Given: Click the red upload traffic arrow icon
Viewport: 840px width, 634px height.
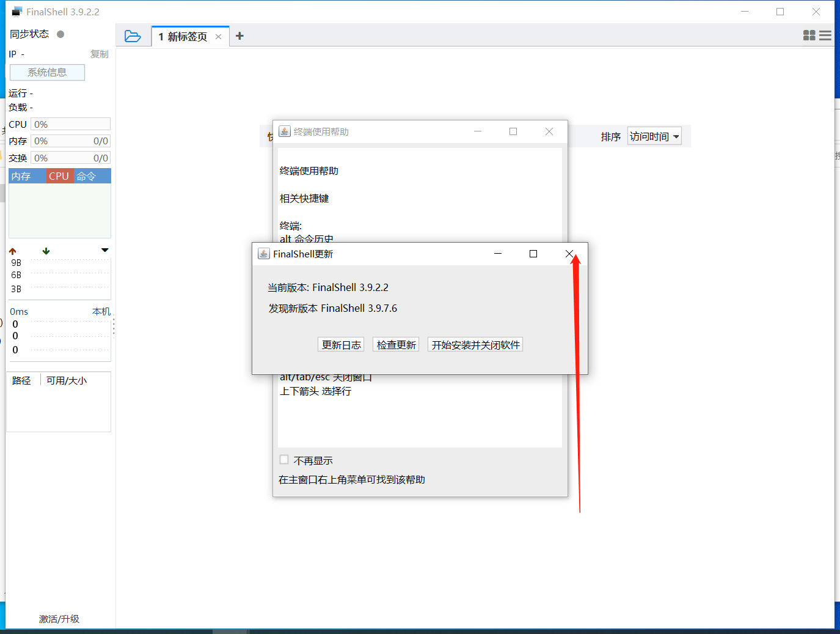Looking at the screenshot, I should 13,250.
